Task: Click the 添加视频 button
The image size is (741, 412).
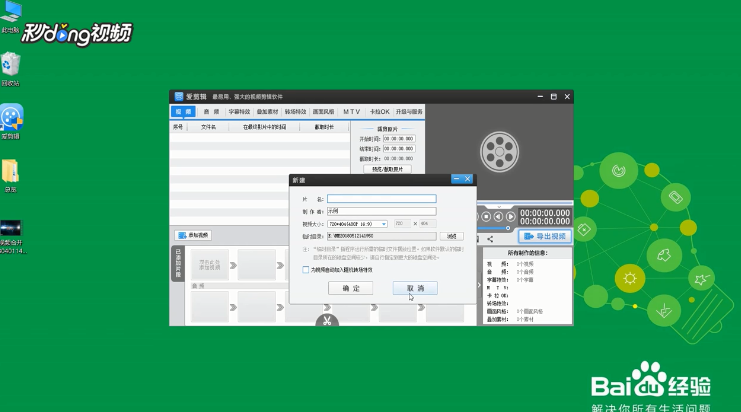Action: tap(193, 235)
